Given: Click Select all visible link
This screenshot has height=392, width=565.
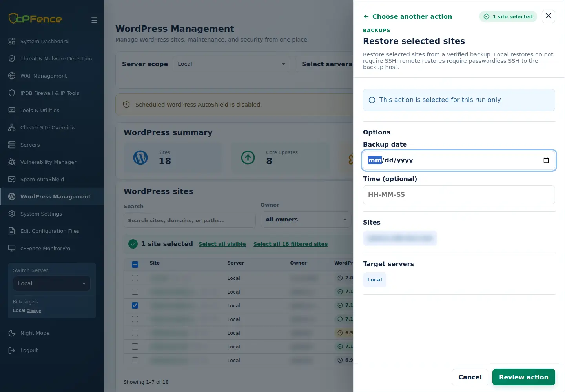Looking at the screenshot, I should 222,244.
